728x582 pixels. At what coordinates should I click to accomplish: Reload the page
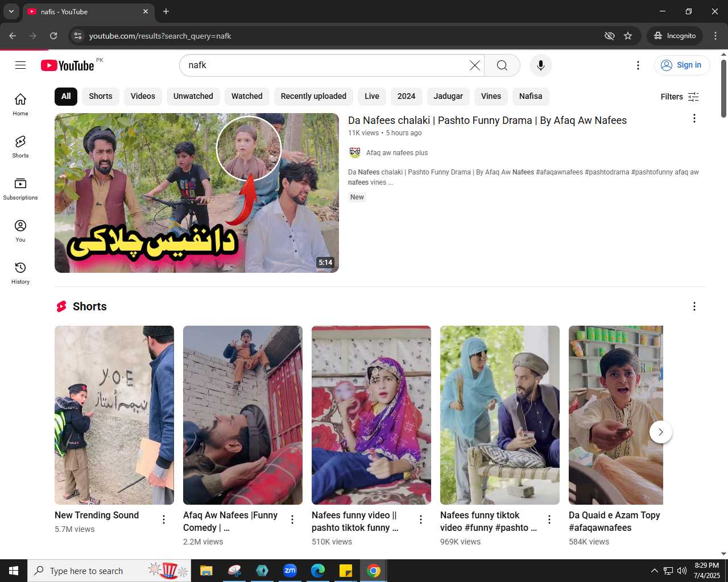click(53, 36)
